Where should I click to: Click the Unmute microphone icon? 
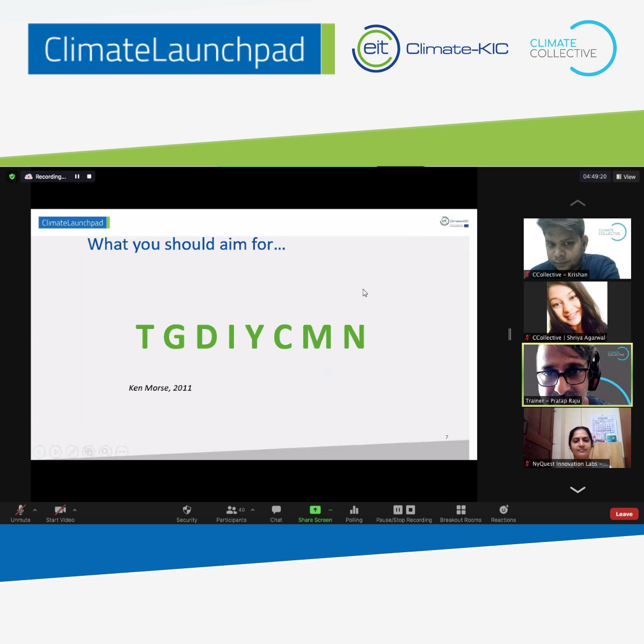[20, 510]
